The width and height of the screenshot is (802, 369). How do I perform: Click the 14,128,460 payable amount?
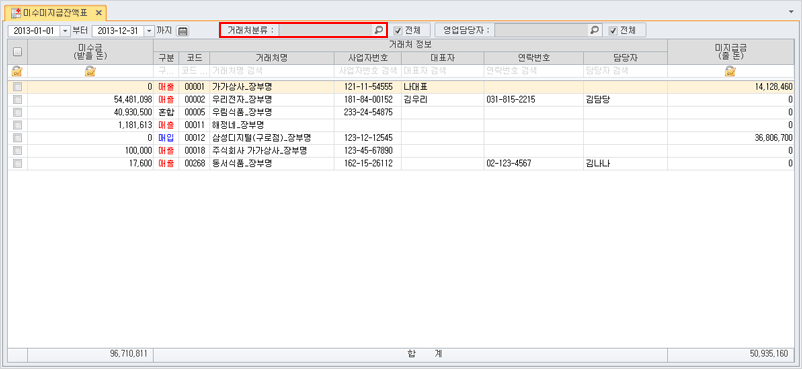pos(773,88)
